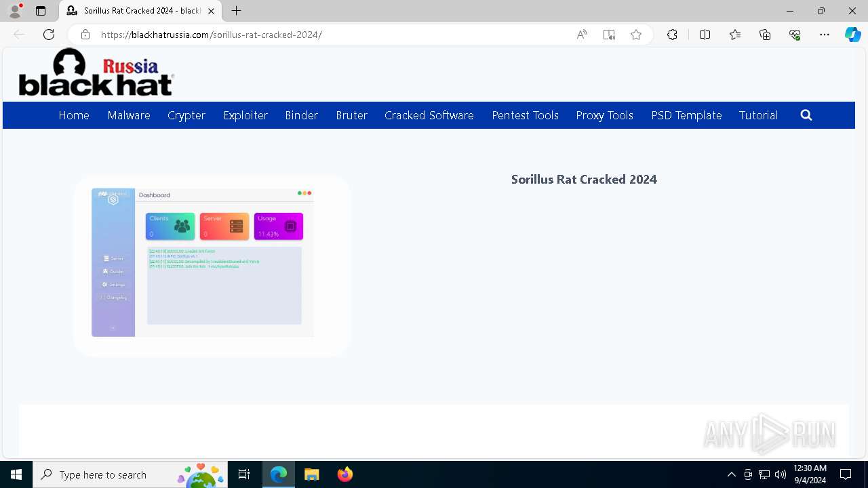
Task: Launch Firefox from the taskbar
Action: point(344,474)
